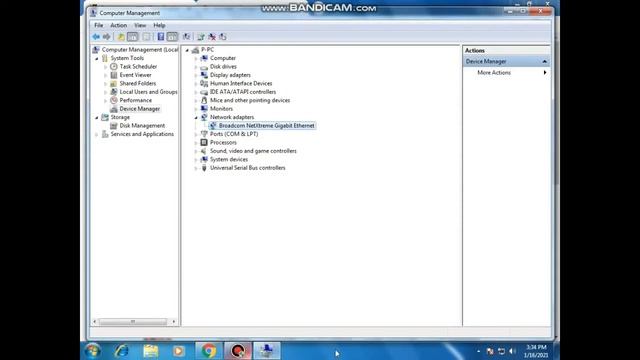Click the volume speaker tray icon
The height and width of the screenshot is (360, 640).
tap(512, 351)
